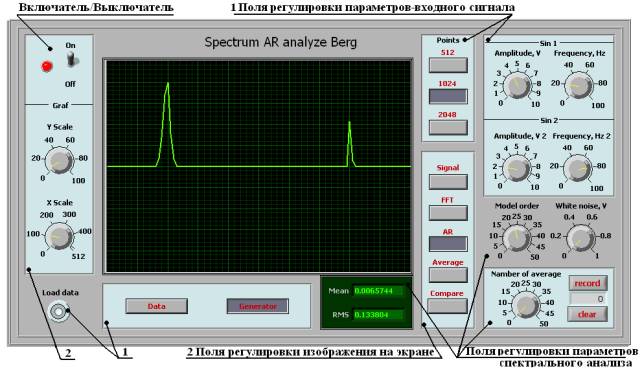Click the record button
Screen dimensions: 642x373
(588, 283)
